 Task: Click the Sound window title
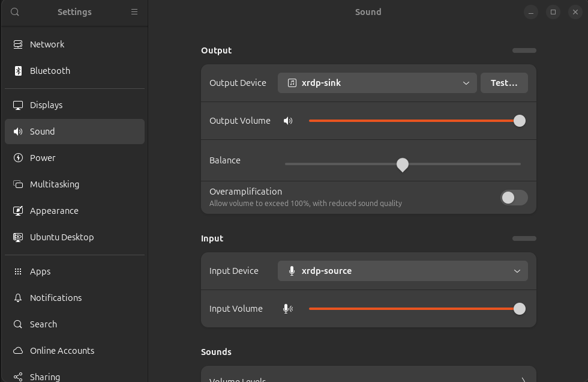[368, 12]
